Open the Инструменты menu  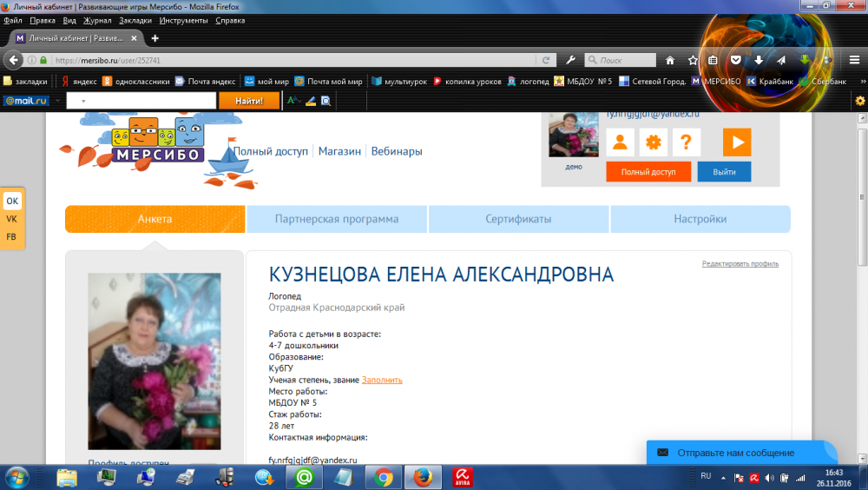tap(183, 21)
